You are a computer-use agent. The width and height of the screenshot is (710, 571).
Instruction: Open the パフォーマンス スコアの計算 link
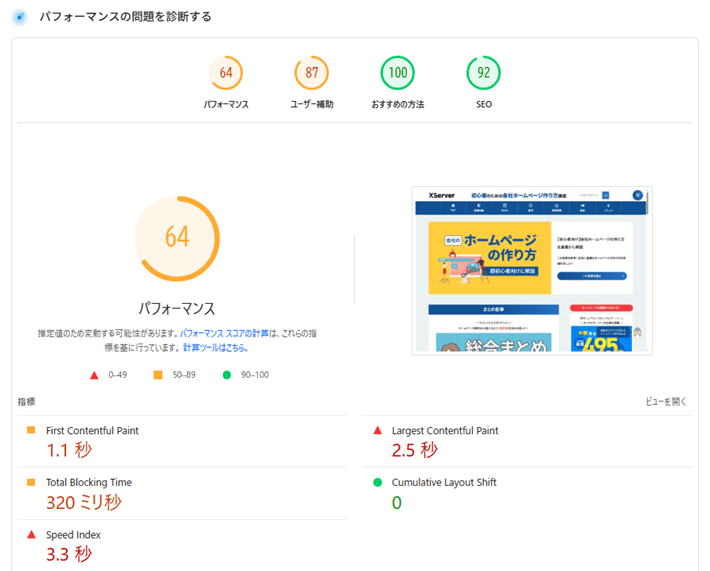[x=225, y=333]
